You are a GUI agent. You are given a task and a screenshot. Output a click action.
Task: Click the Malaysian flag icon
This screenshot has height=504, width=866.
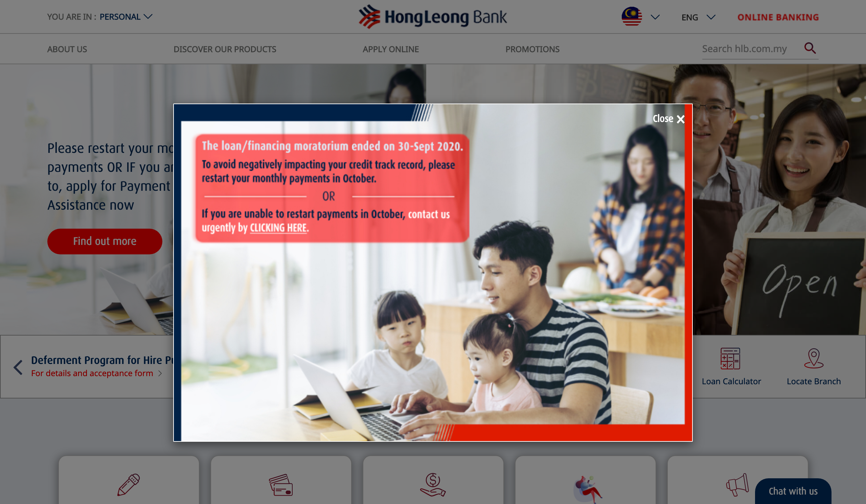632,16
